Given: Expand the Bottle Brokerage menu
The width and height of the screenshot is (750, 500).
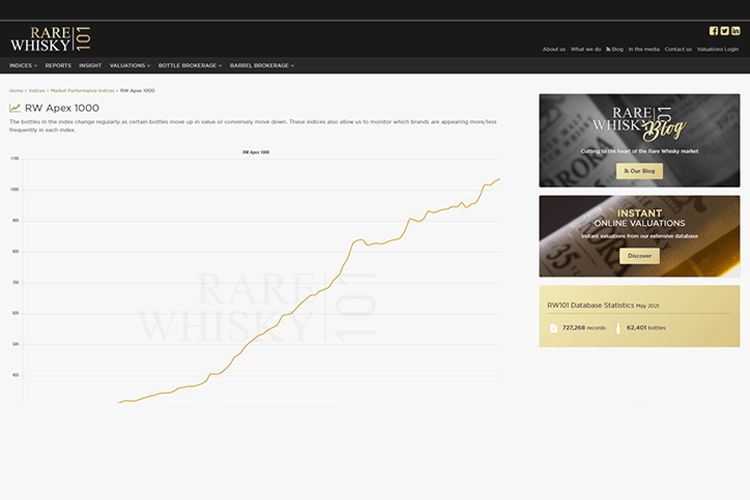Looking at the screenshot, I should coord(190,66).
